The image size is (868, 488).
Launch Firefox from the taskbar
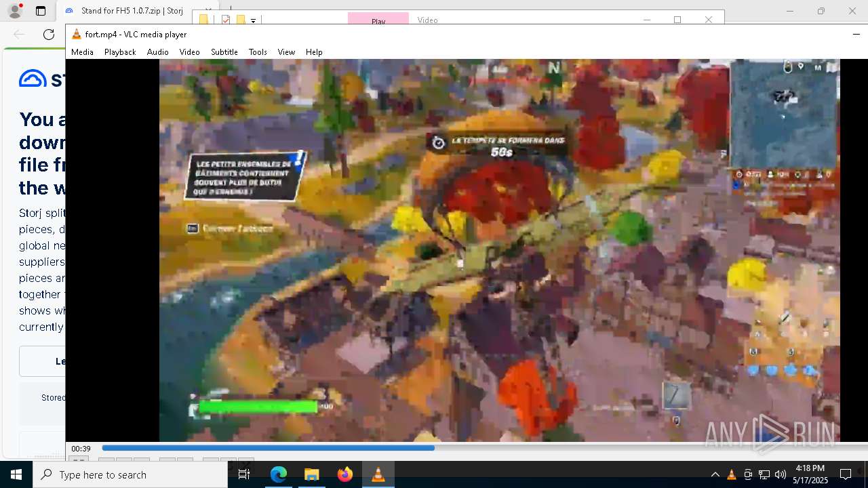point(345,474)
